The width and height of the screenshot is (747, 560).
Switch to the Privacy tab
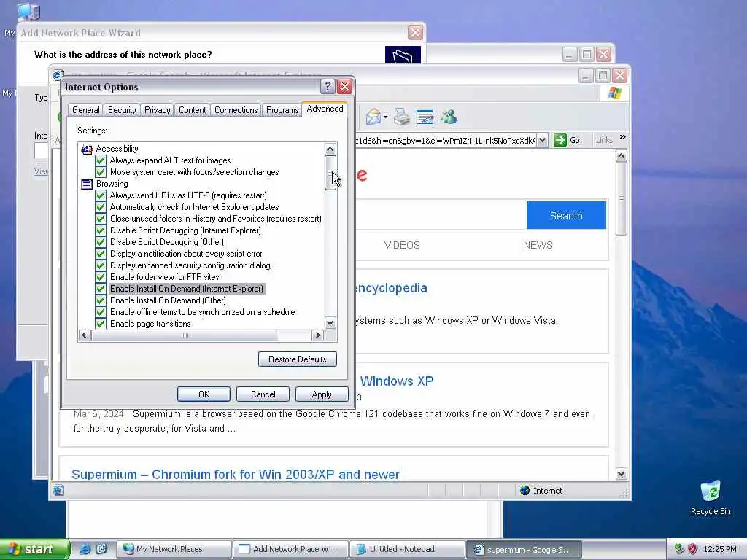(x=158, y=110)
